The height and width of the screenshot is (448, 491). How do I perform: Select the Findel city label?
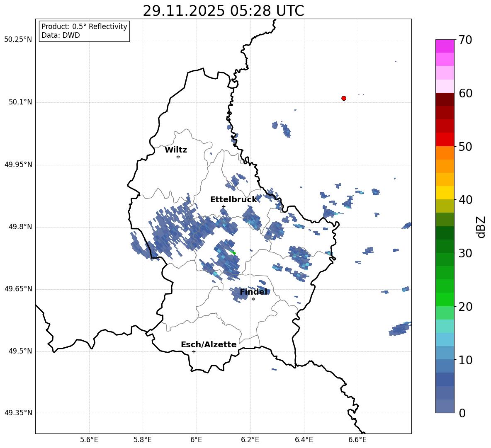[x=254, y=292]
